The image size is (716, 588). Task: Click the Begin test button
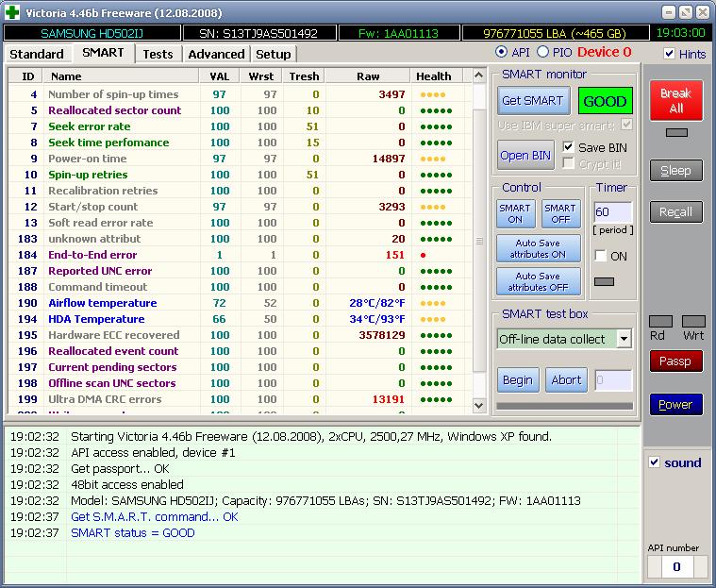(x=517, y=380)
